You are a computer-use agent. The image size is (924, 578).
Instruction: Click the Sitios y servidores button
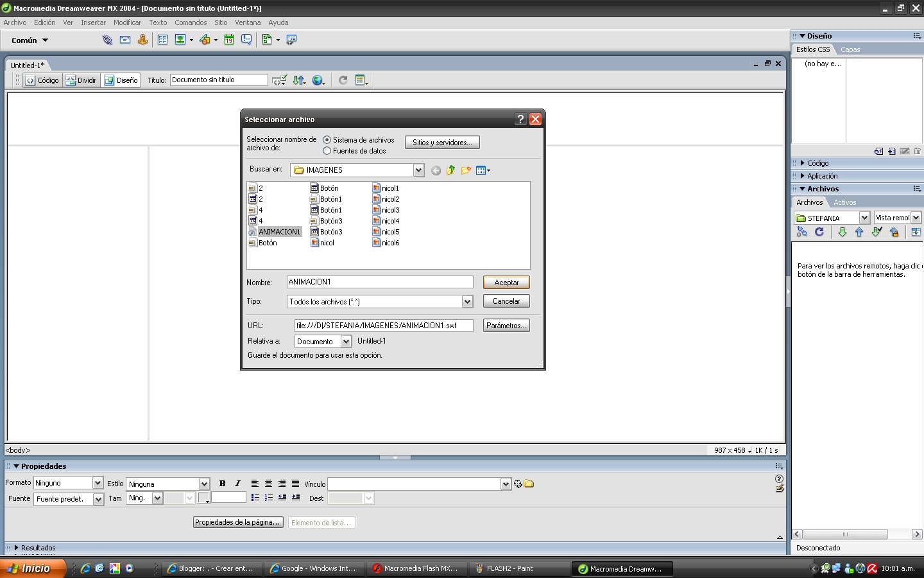442,143
